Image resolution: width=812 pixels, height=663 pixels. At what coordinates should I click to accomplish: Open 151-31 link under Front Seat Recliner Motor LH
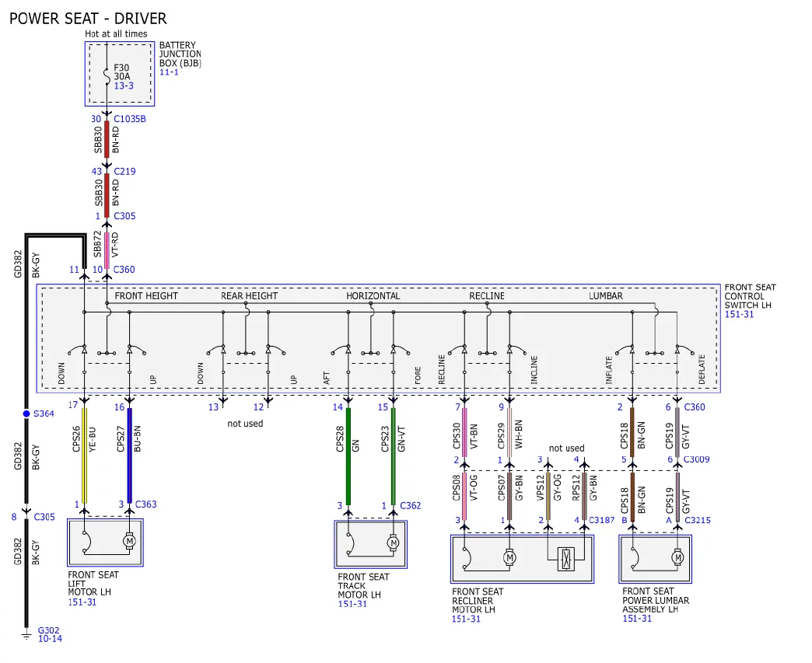point(466,619)
